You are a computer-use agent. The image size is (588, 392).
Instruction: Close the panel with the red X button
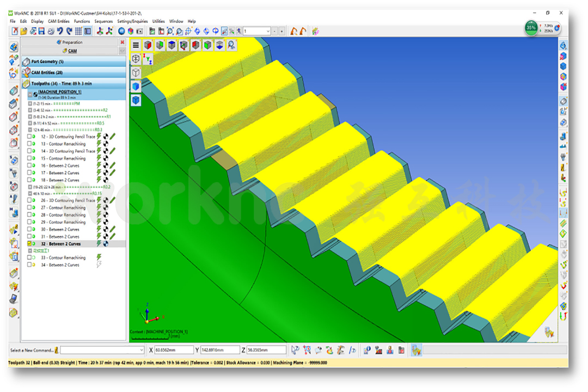pyautogui.click(x=122, y=42)
